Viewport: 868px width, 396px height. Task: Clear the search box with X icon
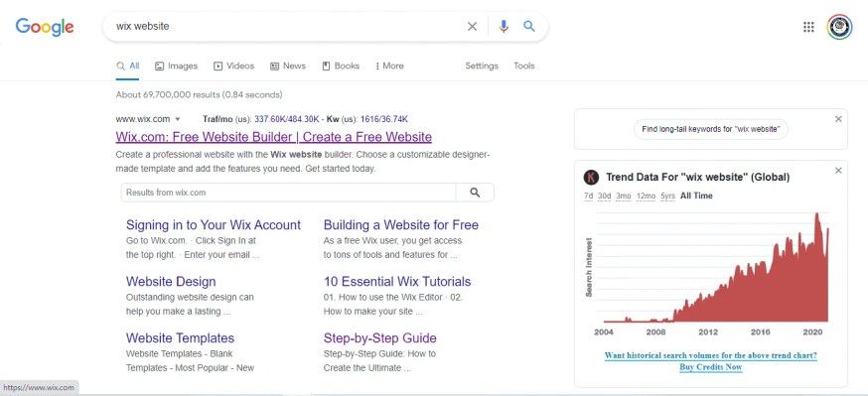pos(472,27)
